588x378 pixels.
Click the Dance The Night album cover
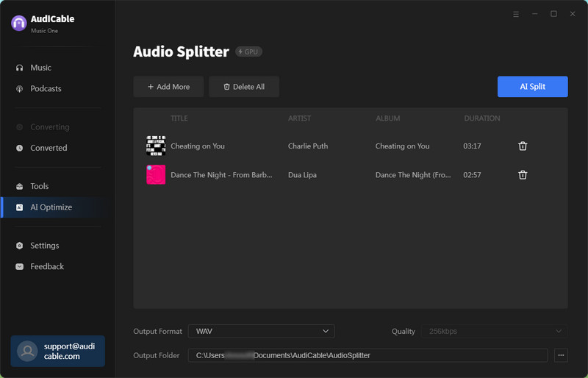point(156,175)
